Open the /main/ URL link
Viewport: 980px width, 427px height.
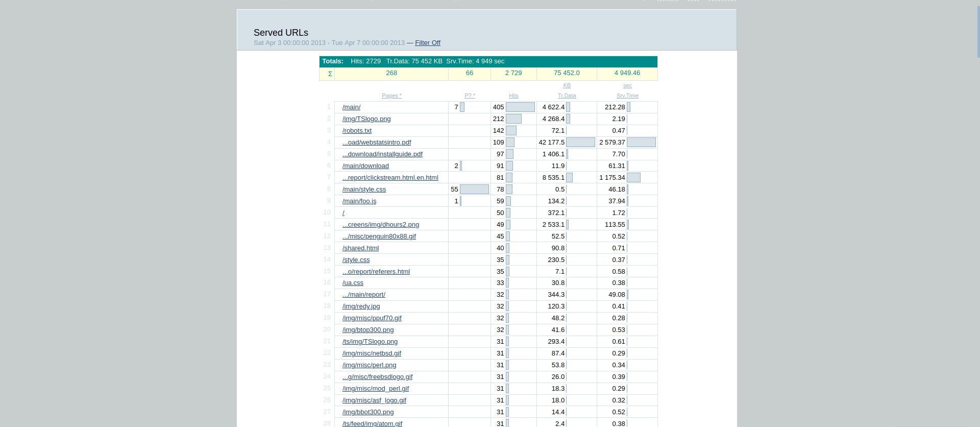351,107
